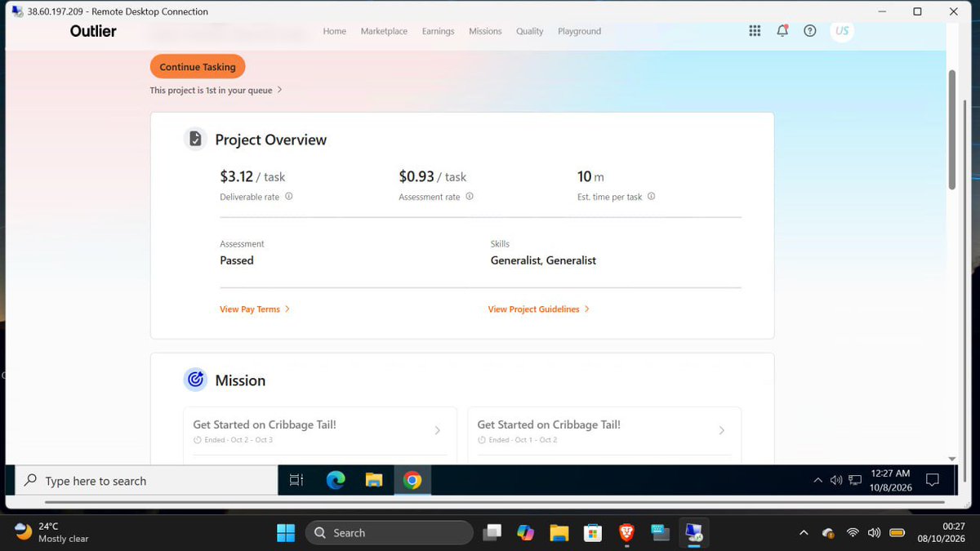Open Task View in remote taskbar

[296, 481]
